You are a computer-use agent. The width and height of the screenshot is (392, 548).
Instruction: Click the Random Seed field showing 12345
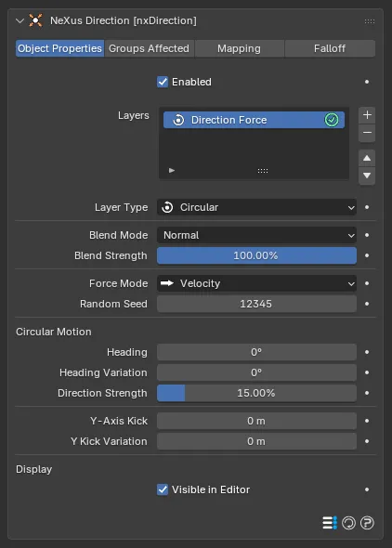pos(256,304)
